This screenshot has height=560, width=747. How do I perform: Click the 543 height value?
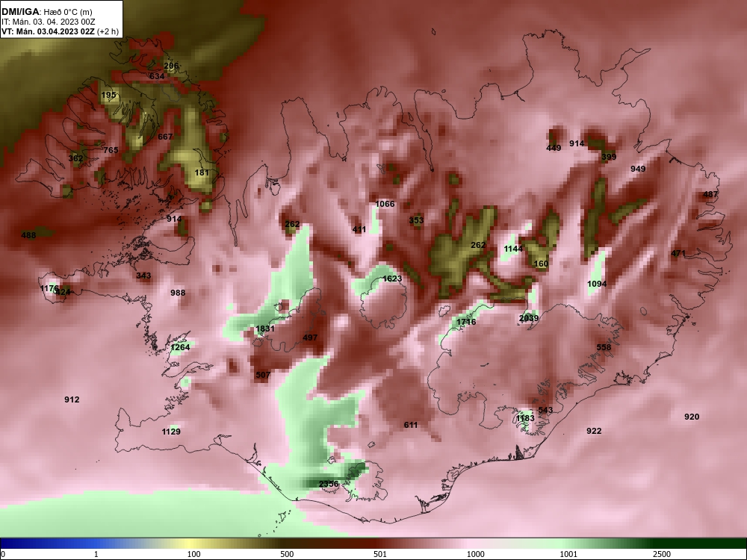545,410
